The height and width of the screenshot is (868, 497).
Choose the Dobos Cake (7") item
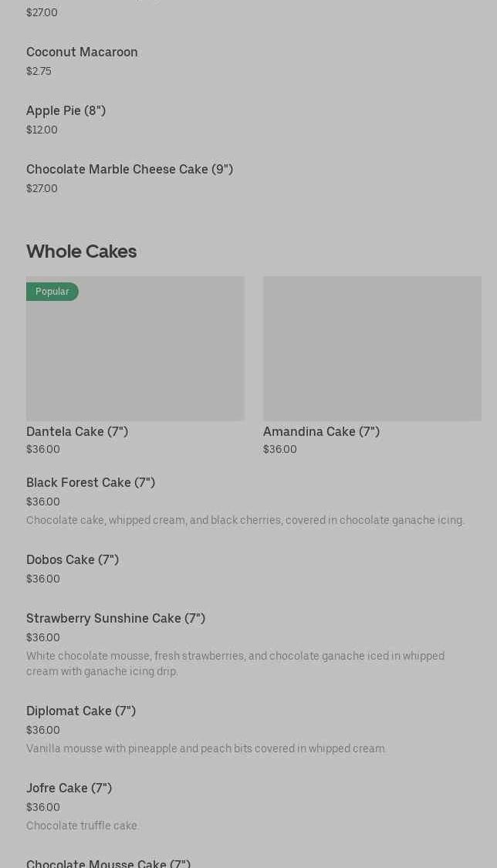pos(73,560)
